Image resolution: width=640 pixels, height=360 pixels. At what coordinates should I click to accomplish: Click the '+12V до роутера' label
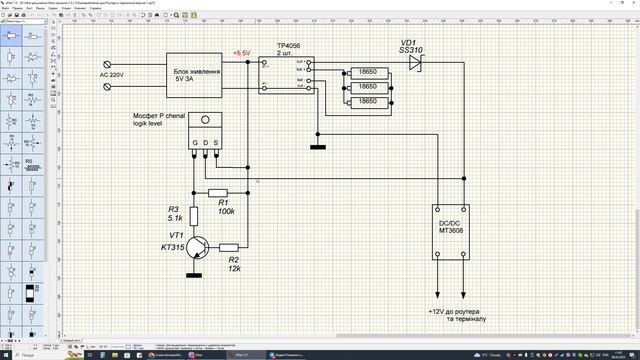(x=454, y=311)
